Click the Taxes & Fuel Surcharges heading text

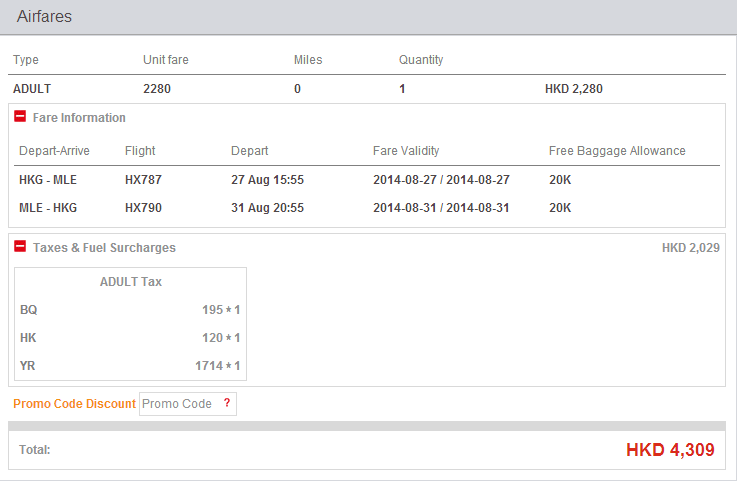pyautogui.click(x=104, y=248)
